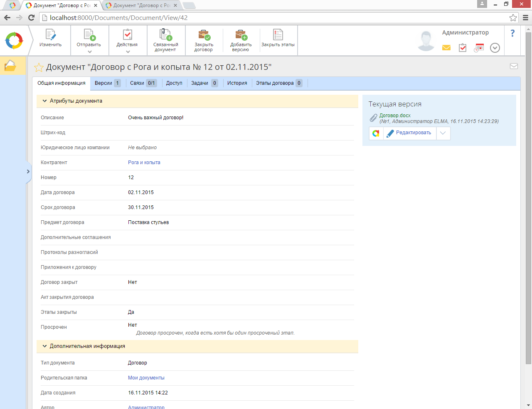Collapse the Дополнительная информация section
This screenshot has width=532, height=409.
tap(44, 346)
